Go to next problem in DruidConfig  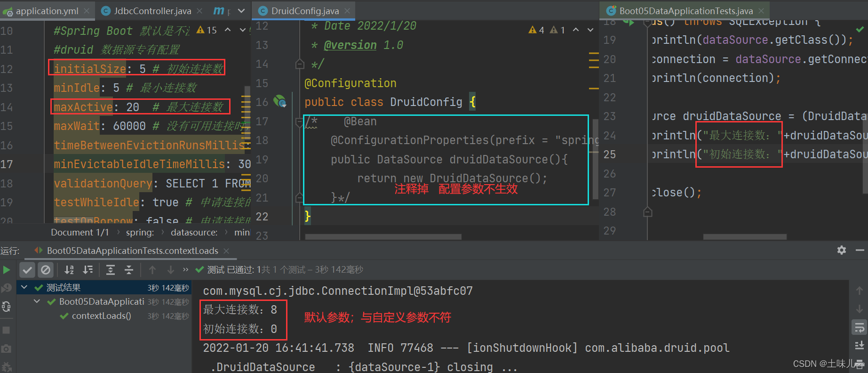click(x=590, y=30)
